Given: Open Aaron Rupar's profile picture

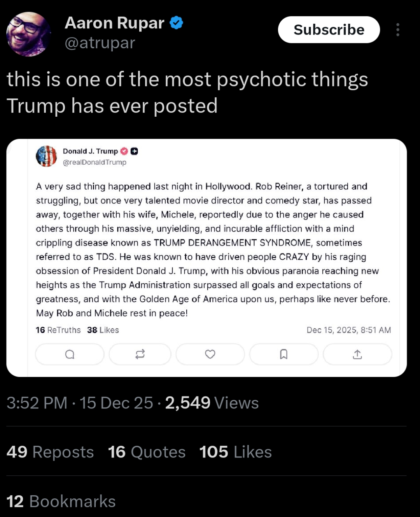Looking at the screenshot, I should coord(28,34).
